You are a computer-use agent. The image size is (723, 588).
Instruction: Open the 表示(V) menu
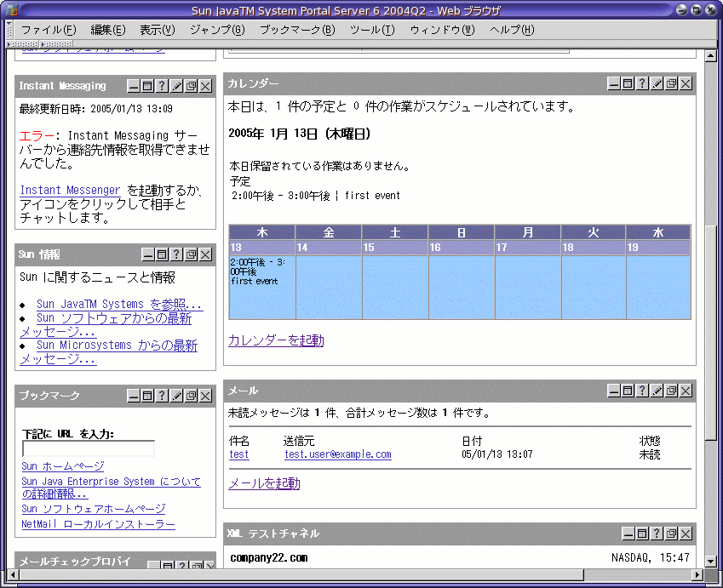coord(158,30)
